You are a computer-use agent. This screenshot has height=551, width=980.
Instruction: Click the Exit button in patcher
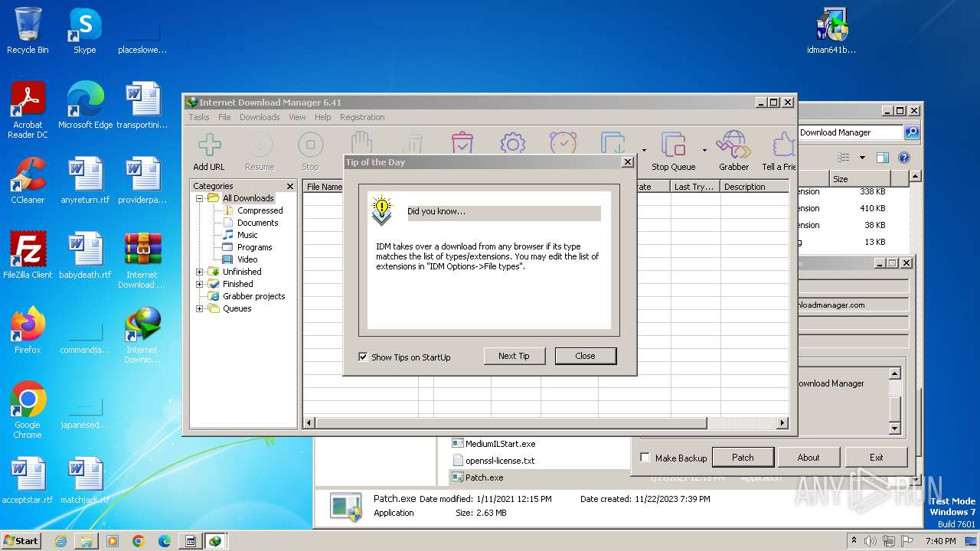coord(877,458)
